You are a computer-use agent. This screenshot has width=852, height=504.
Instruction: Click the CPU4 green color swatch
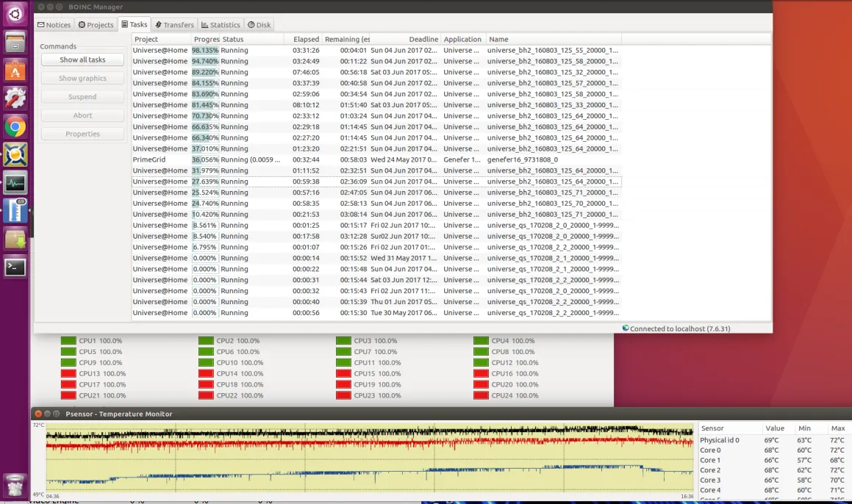coord(481,340)
